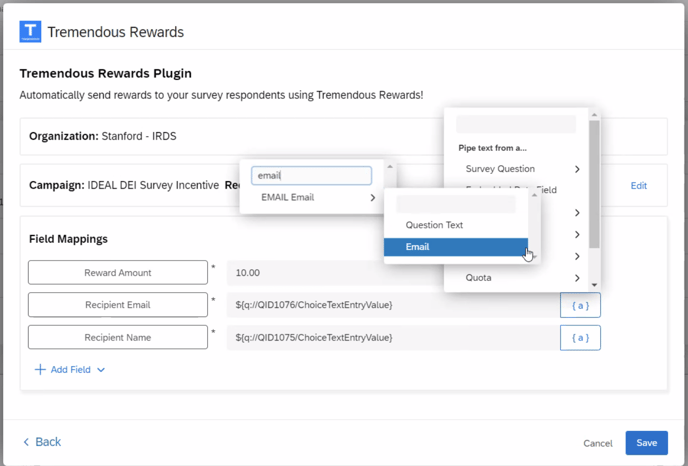Go Back to the previous step
Screen dimensions: 688x466
coord(42,442)
